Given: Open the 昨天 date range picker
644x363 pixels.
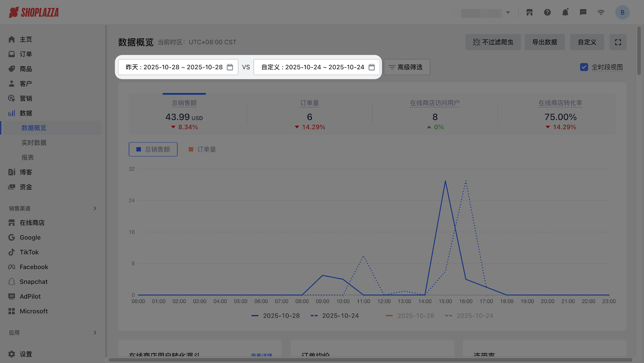Looking at the screenshot, I should (178, 67).
